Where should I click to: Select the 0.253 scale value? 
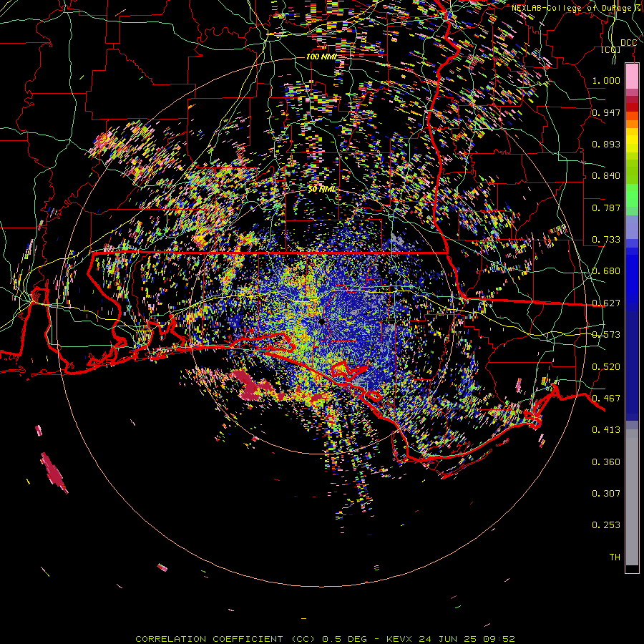tap(606, 525)
